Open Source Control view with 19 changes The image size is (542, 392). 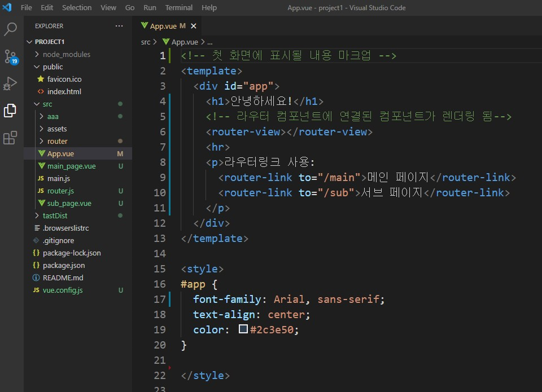10,56
